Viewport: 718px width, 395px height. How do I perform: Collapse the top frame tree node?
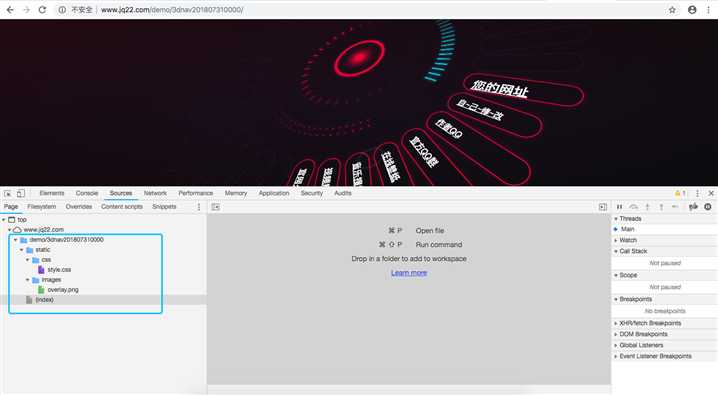[4, 220]
